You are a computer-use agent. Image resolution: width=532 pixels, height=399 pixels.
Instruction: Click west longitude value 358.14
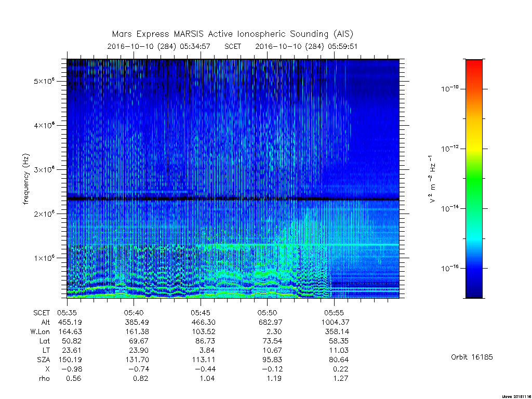[337, 331]
